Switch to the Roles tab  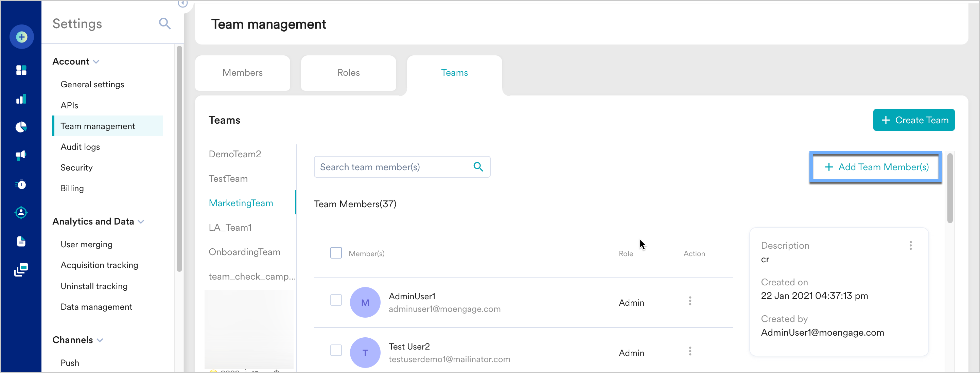[348, 73]
